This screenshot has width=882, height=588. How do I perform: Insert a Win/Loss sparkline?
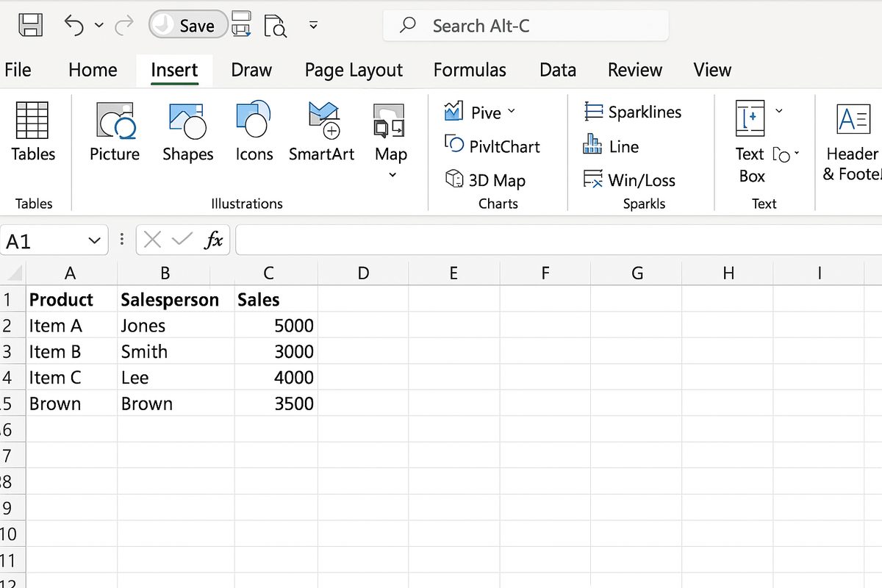(628, 180)
